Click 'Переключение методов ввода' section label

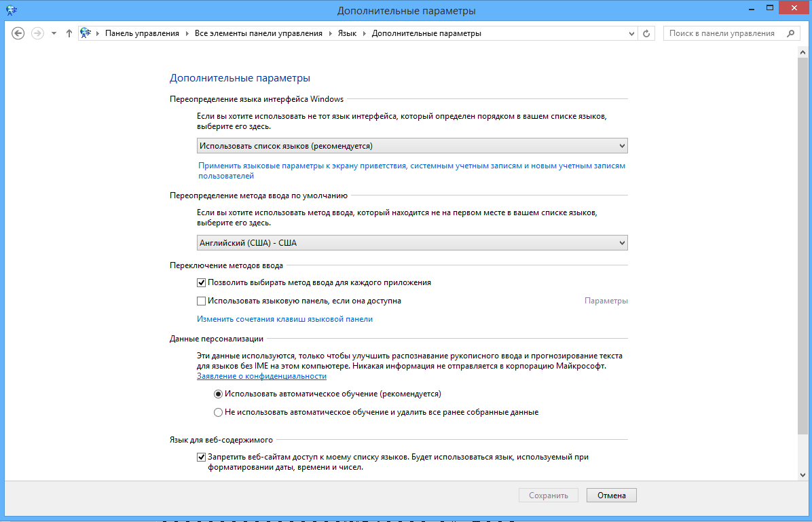pyautogui.click(x=226, y=265)
